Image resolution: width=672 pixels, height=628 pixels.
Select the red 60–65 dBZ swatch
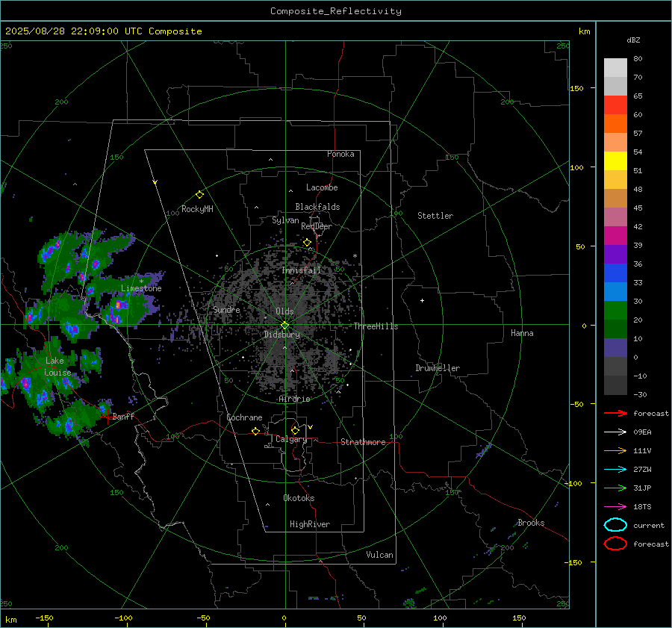[x=615, y=105]
